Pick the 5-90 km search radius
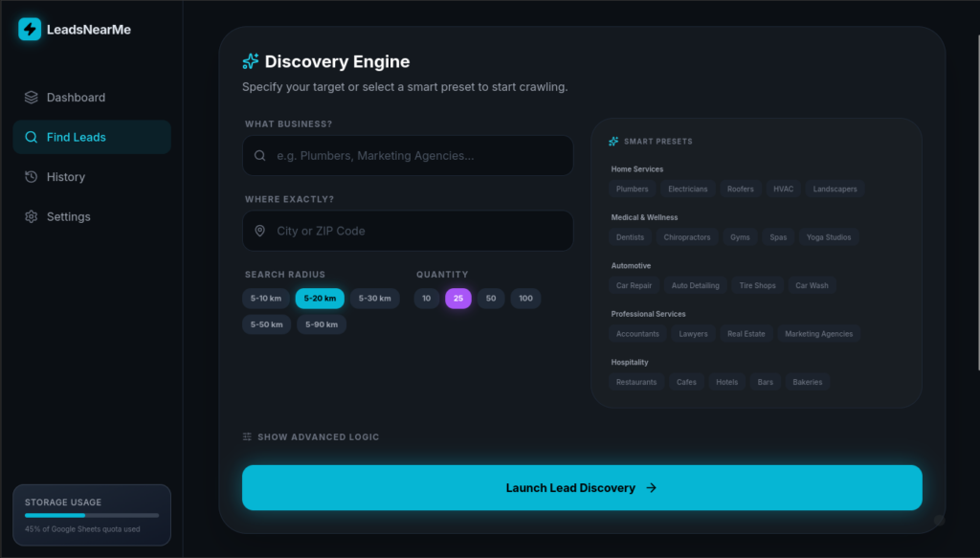 322,324
